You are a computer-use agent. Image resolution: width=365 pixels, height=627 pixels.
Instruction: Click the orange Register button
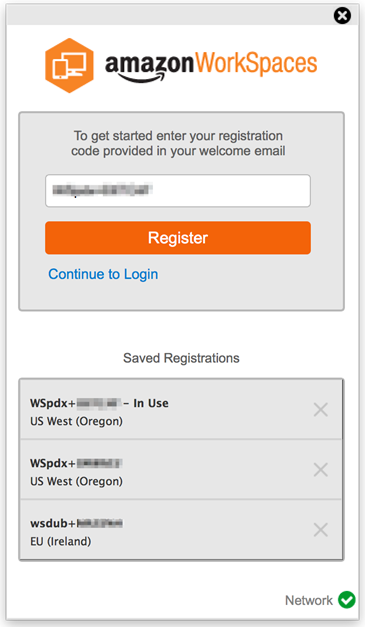[x=178, y=238]
